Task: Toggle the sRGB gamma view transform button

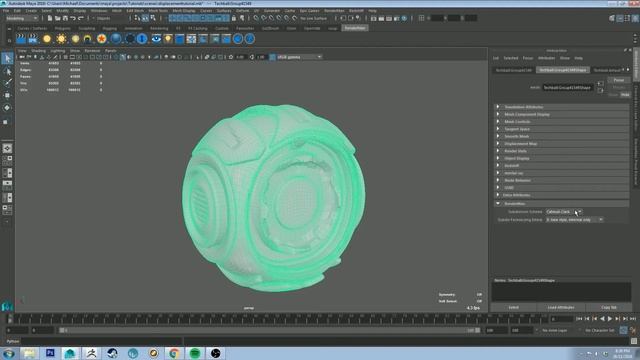Action: pos(273,57)
